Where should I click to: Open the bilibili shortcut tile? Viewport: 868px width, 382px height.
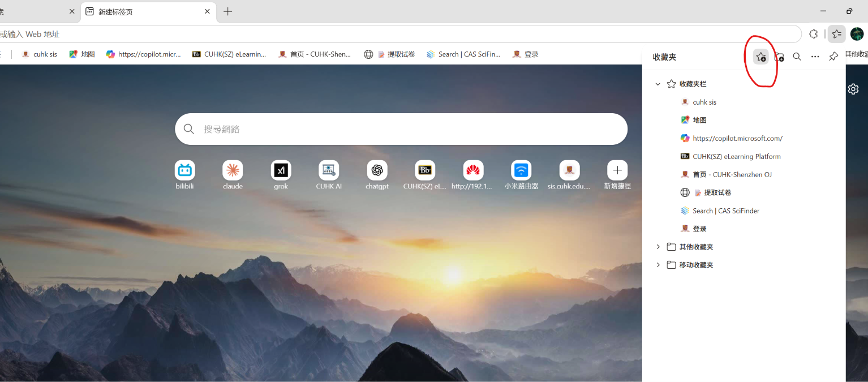184,175
